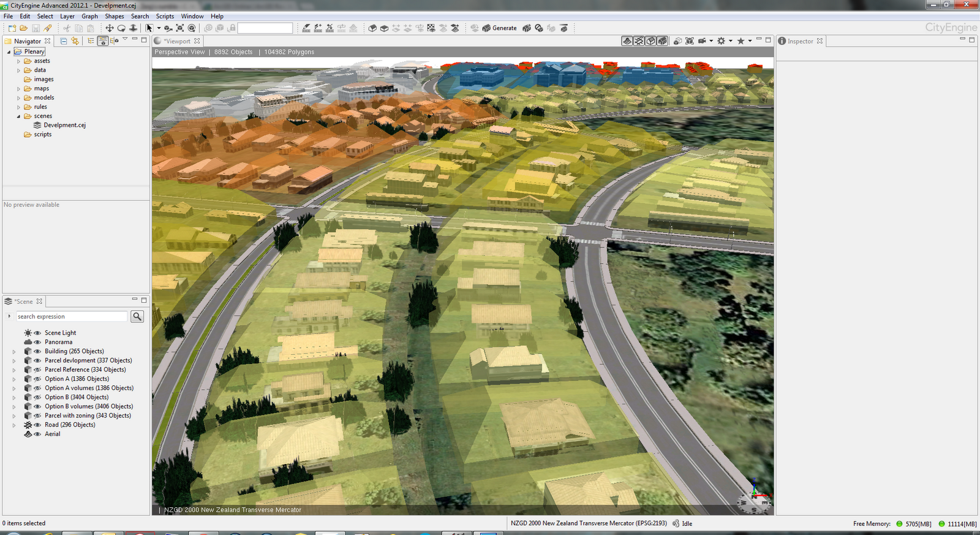Select the Draw street (graph edit) tool

click(x=306, y=28)
